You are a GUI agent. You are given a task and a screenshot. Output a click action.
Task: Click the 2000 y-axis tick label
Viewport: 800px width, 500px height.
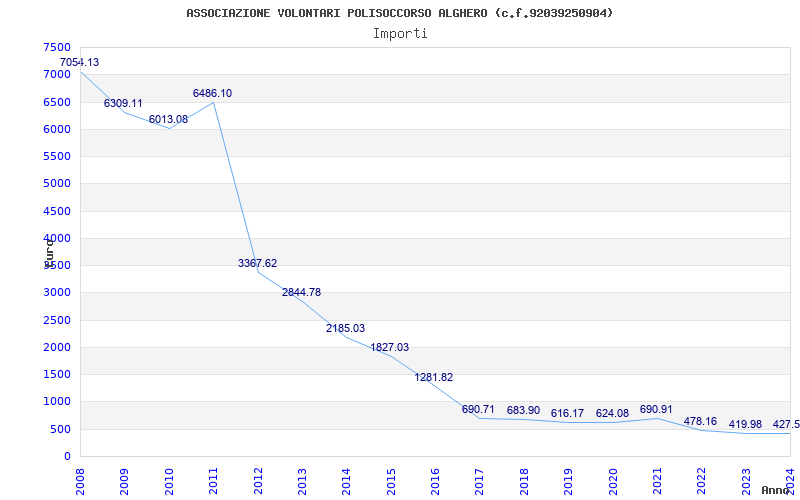[57, 347]
